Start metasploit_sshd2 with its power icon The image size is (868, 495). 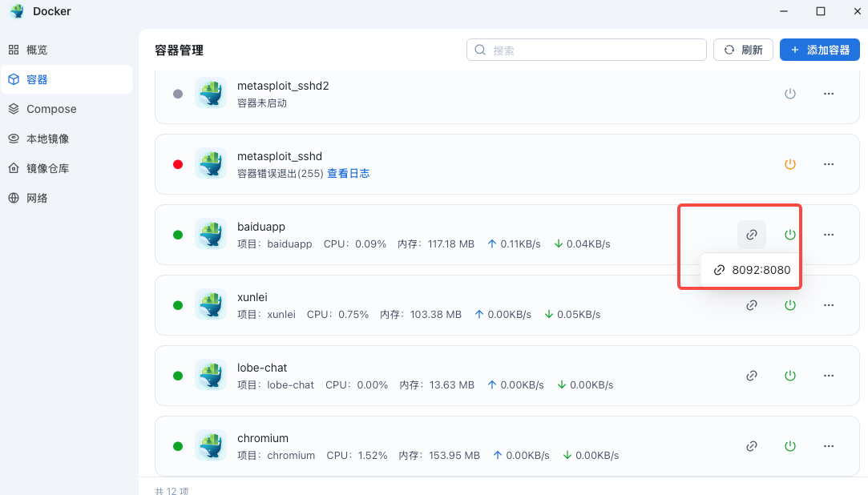point(790,94)
